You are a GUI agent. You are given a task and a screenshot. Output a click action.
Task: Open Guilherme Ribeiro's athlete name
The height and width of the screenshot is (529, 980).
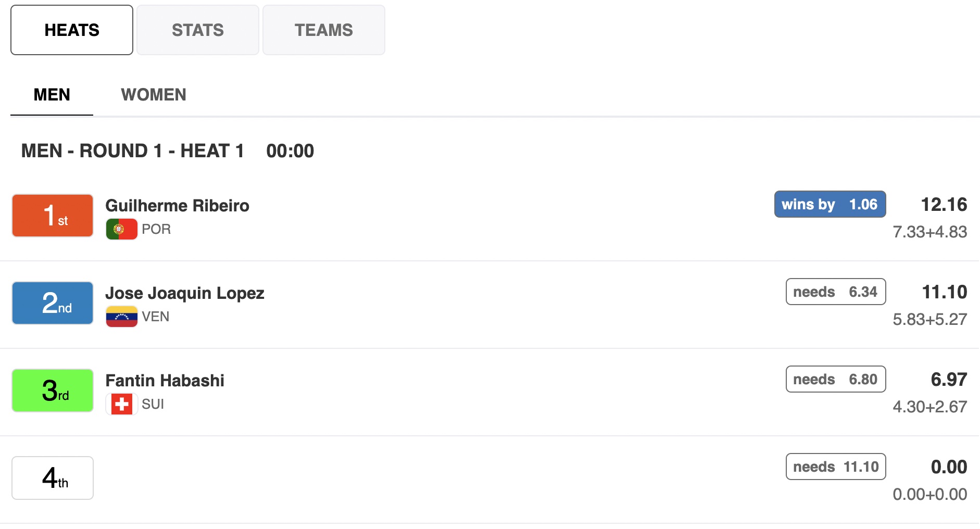tap(177, 206)
